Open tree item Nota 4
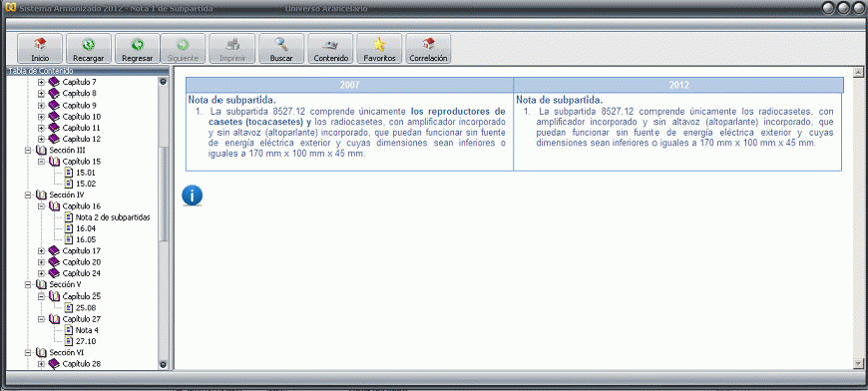 87,330
